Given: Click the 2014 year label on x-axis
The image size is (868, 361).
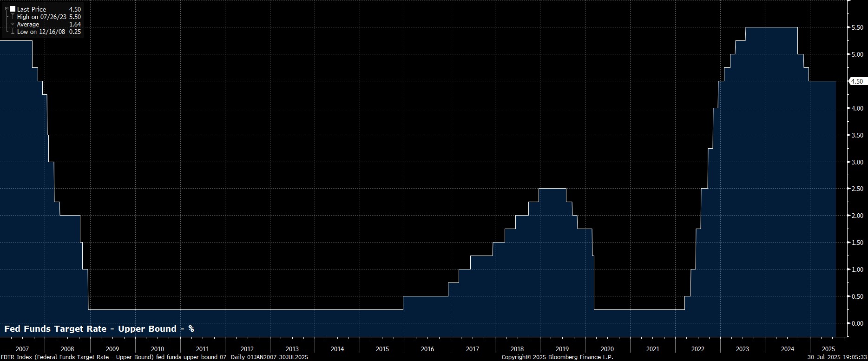Looking at the screenshot, I should [x=337, y=349].
